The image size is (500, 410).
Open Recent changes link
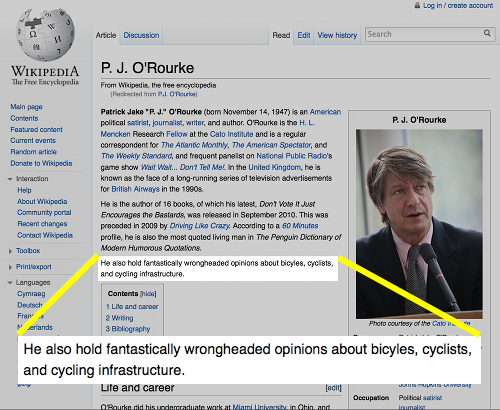click(42, 224)
